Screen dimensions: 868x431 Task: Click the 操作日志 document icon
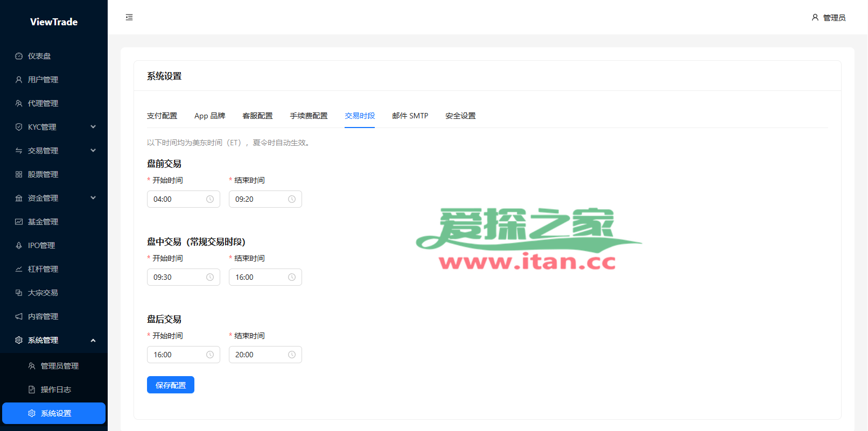32,390
